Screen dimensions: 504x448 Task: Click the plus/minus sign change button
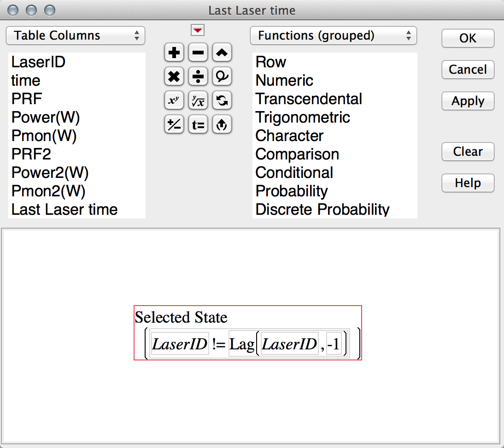[x=174, y=124]
